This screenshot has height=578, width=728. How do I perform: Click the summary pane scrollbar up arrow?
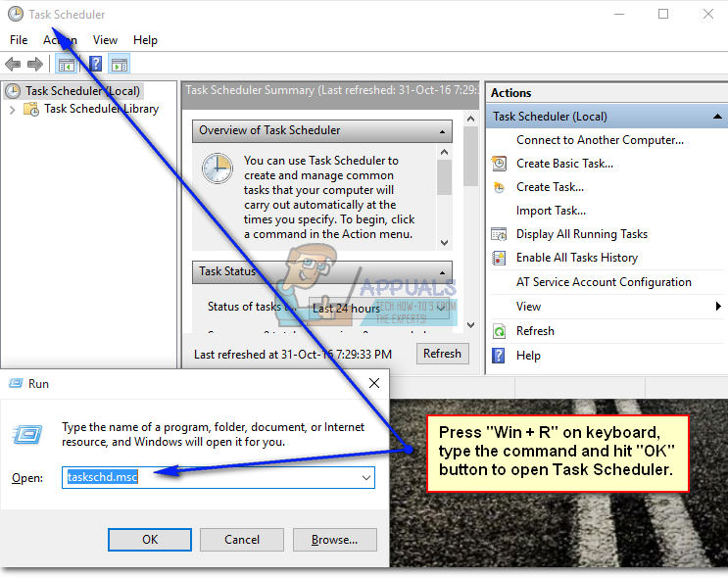[x=470, y=119]
